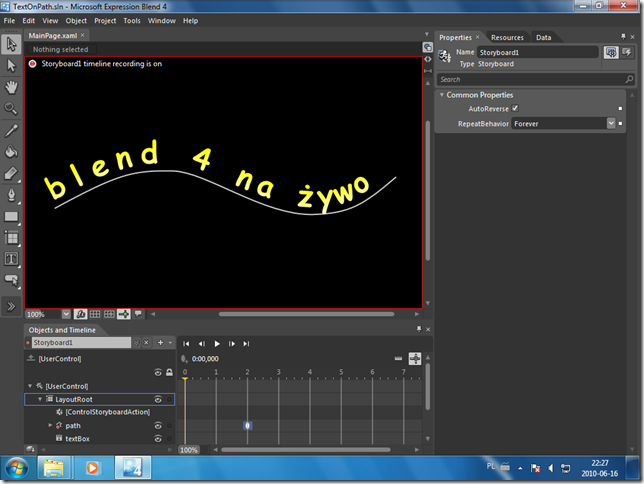Viewport: 644px width, 484px height.
Task: Toggle the Storyboard1 recording red dot
Action: pyautogui.click(x=28, y=343)
